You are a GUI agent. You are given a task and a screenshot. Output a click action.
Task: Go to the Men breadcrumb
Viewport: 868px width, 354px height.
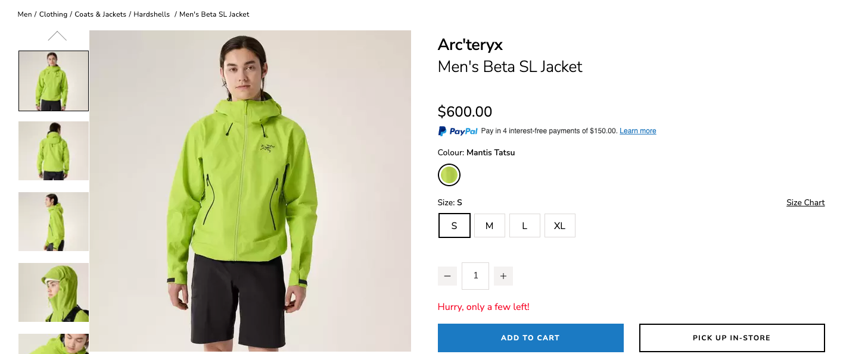[x=25, y=14]
